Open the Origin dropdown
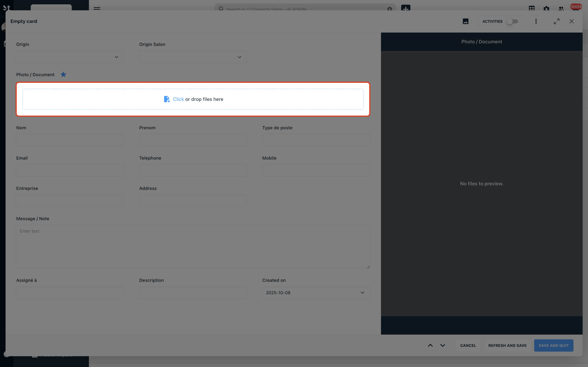The image size is (588, 367). click(x=70, y=57)
